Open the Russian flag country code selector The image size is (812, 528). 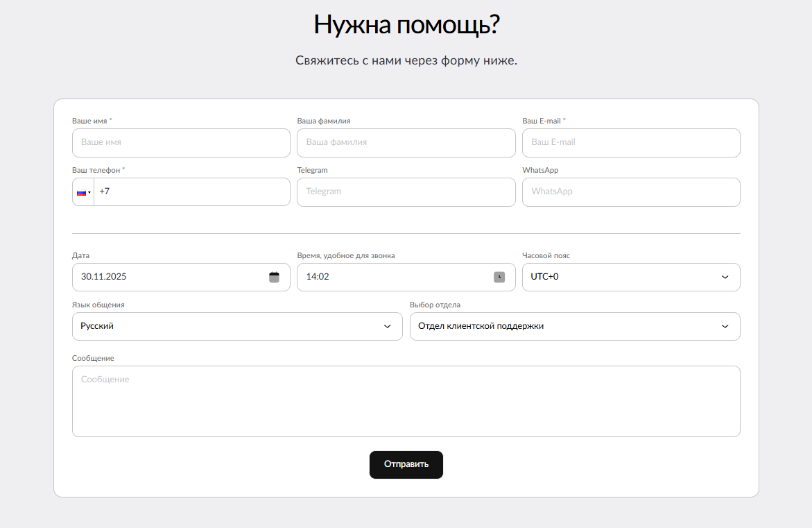[x=83, y=192]
